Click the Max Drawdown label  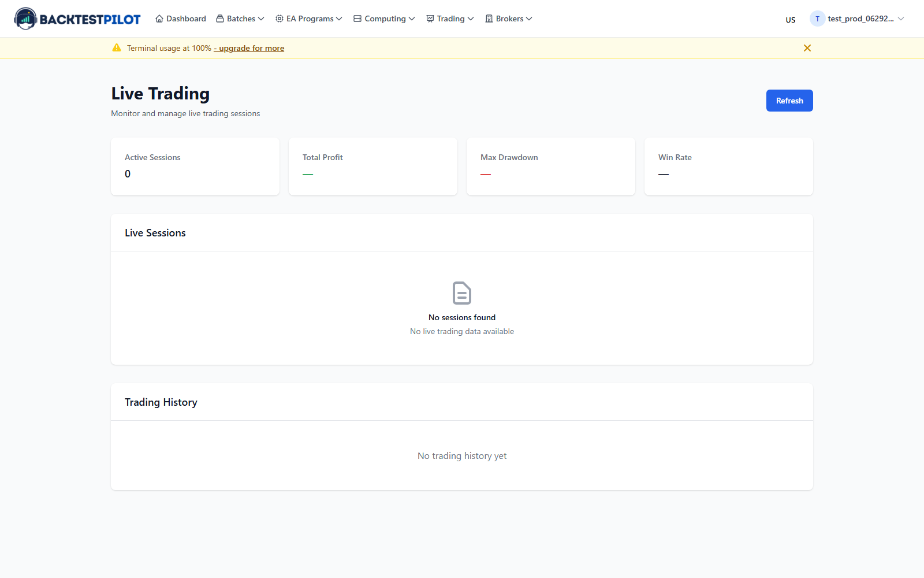pos(509,157)
